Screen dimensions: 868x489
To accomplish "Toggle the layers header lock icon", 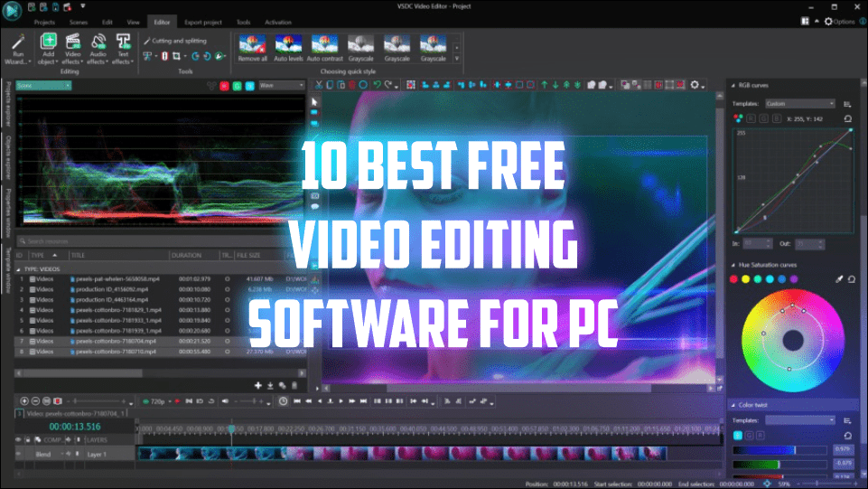I will pos(28,439).
